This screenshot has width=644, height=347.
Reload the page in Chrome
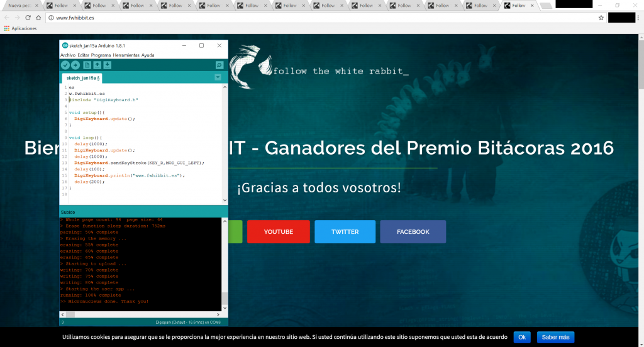coord(28,18)
